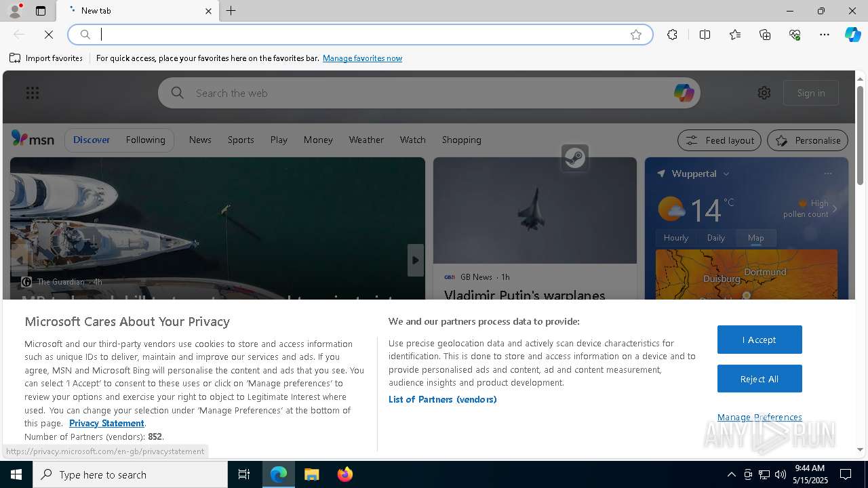The image size is (868, 488).
Task: Click the Sign in button
Action: click(x=811, y=93)
